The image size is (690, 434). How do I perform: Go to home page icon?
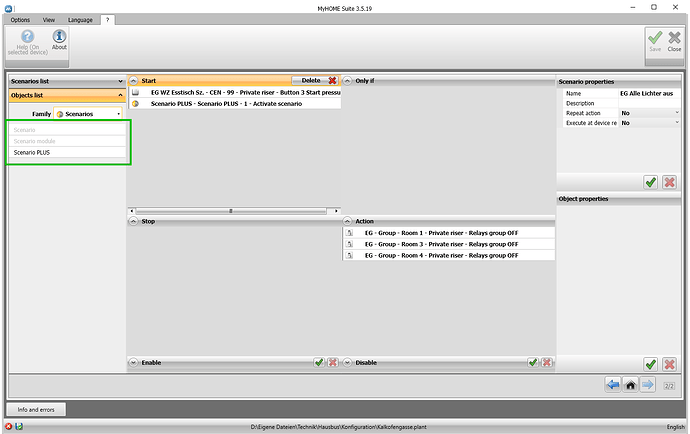click(630, 385)
